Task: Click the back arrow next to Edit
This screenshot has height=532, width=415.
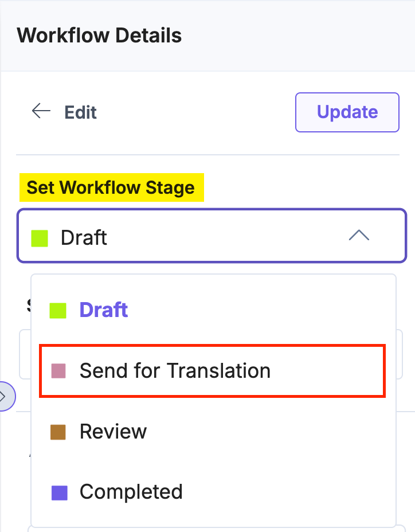Action: tap(41, 112)
